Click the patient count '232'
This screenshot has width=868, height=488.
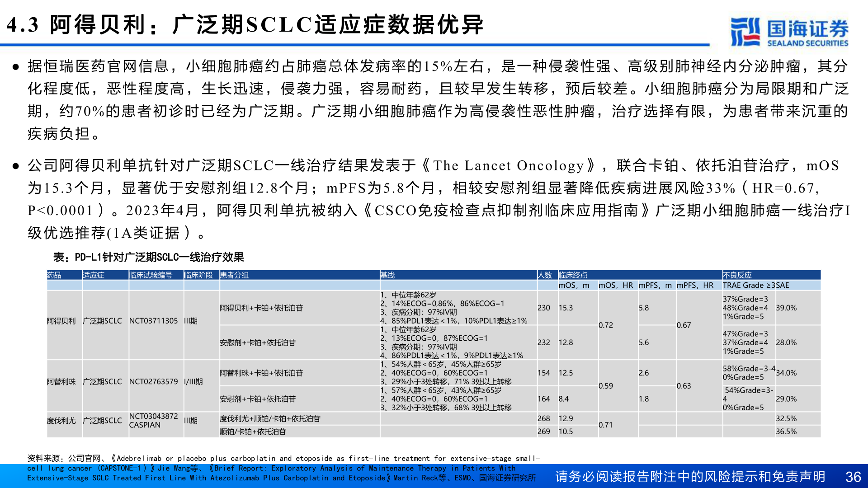[x=544, y=343]
